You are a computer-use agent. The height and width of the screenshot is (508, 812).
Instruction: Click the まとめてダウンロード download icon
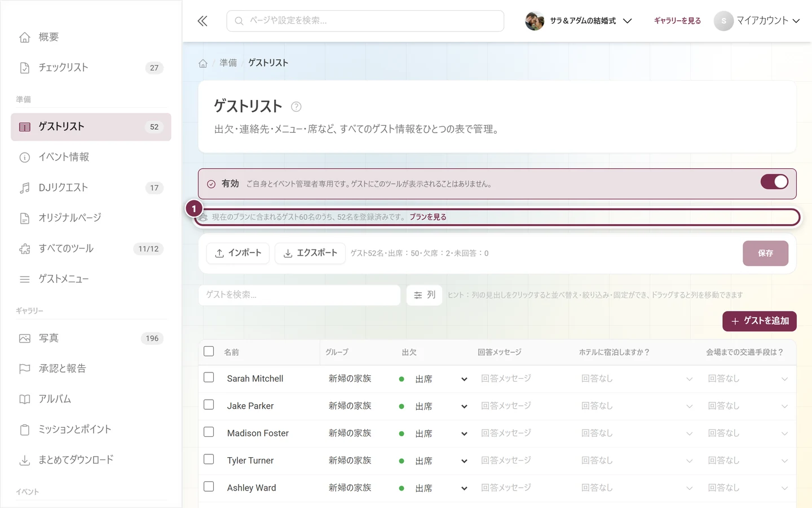(25, 461)
